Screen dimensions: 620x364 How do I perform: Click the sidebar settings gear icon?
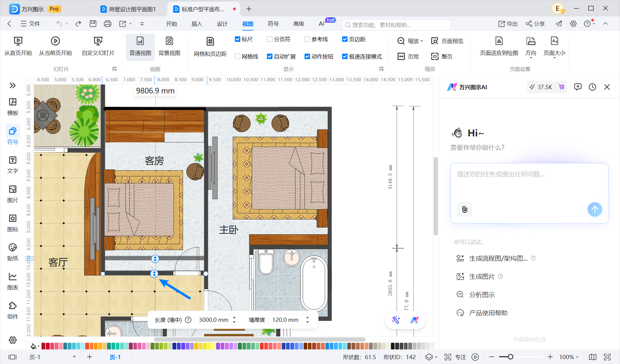click(x=13, y=340)
